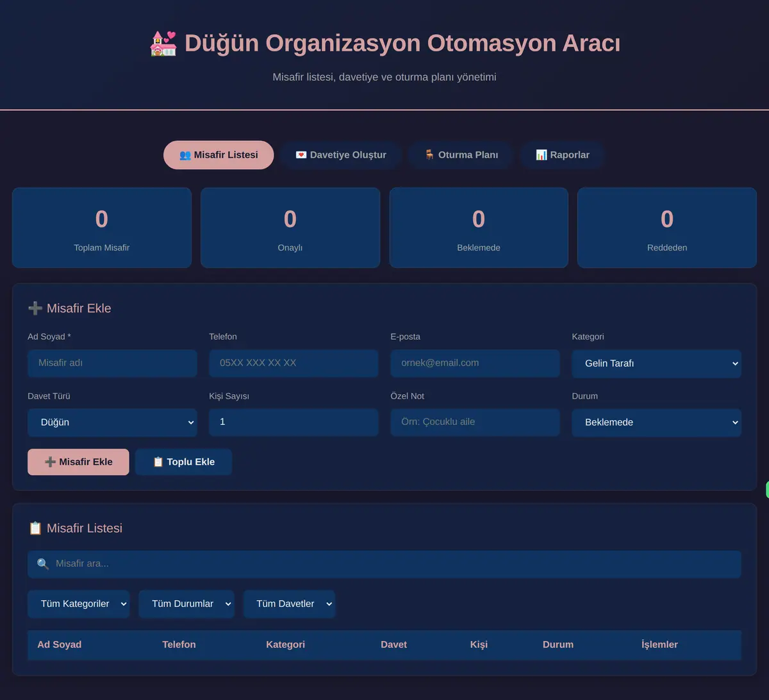Viewport: 769px width, 700px height.
Task: Click the Özel Not input field
Action: pos(475,422)
